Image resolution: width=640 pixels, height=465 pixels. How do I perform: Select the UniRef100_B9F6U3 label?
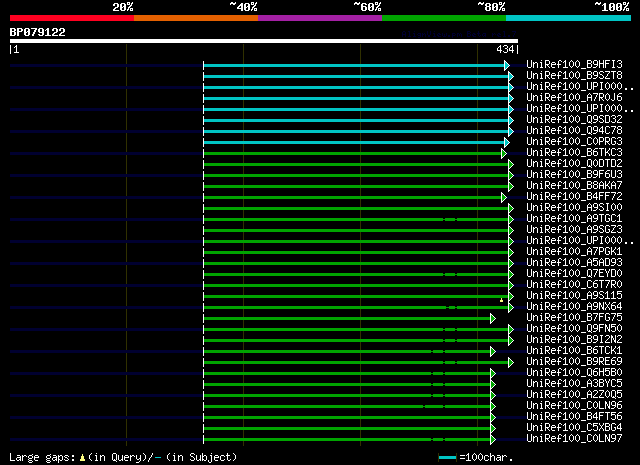pyautogui.click(x=574, y=174)
